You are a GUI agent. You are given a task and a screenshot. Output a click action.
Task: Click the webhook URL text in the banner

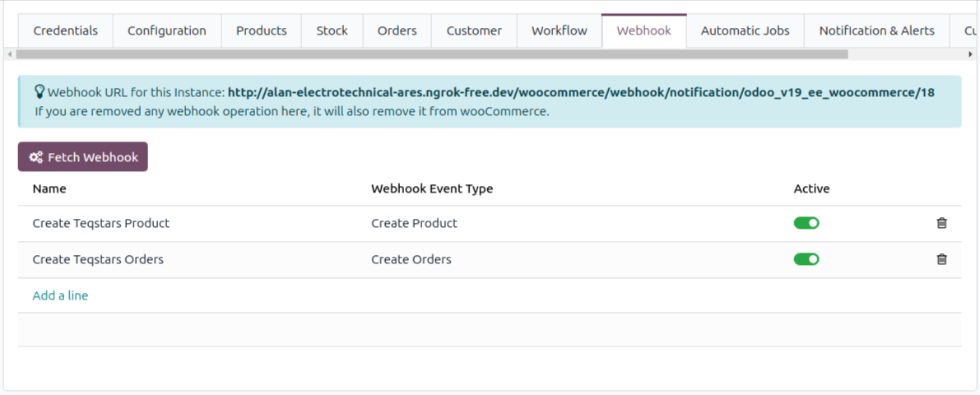click(x=581, y=92)
